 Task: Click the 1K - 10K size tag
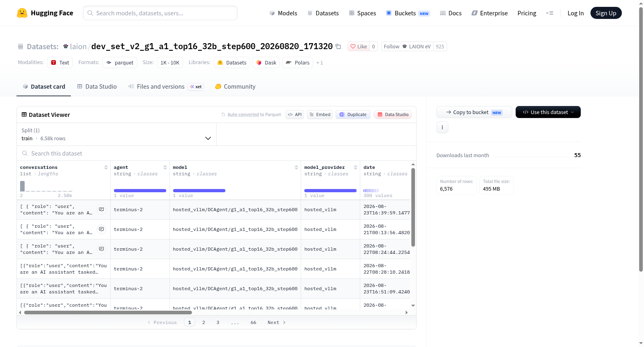coord(170,62)
